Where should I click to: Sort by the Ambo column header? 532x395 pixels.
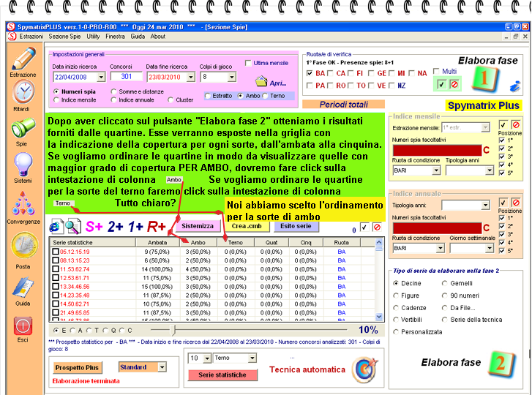(198, 243)
